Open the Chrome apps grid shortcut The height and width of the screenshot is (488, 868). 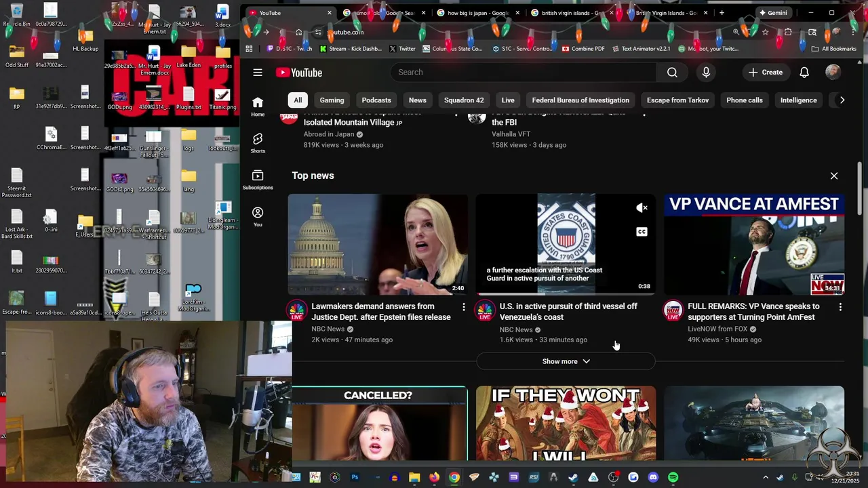coord(249,49)
